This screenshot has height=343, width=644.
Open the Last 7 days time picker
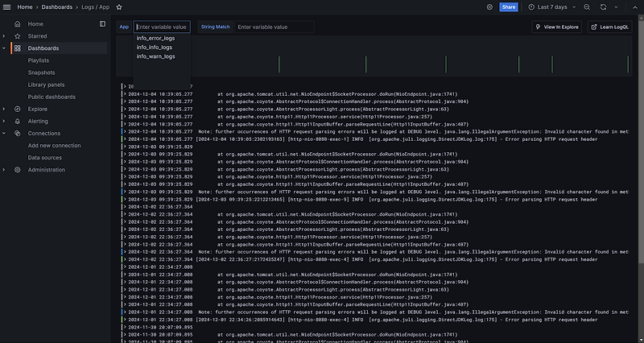tap(551, 7)
